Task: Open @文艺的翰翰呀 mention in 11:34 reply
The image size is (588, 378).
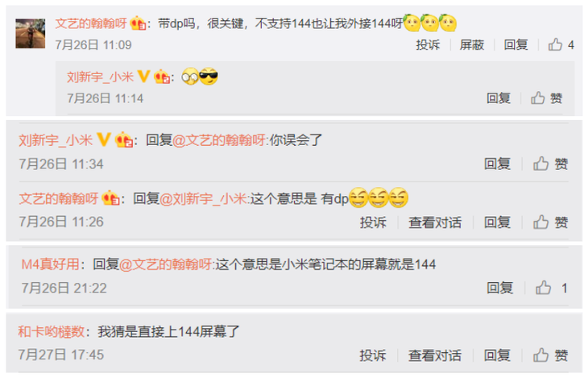Action: (221, 140)
